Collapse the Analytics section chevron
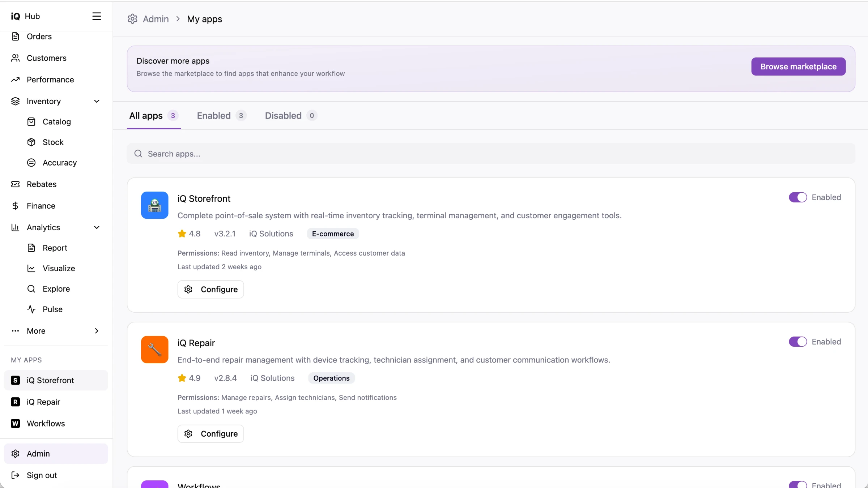This screenshot has height=488, width=868. pos(97,227)
